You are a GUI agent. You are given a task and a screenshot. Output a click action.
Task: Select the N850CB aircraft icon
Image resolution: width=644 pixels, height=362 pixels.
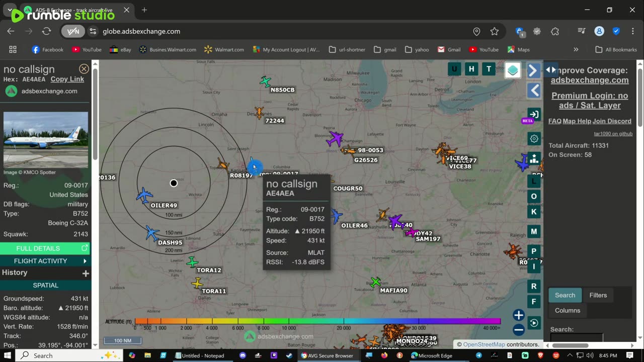click(265, 81)
